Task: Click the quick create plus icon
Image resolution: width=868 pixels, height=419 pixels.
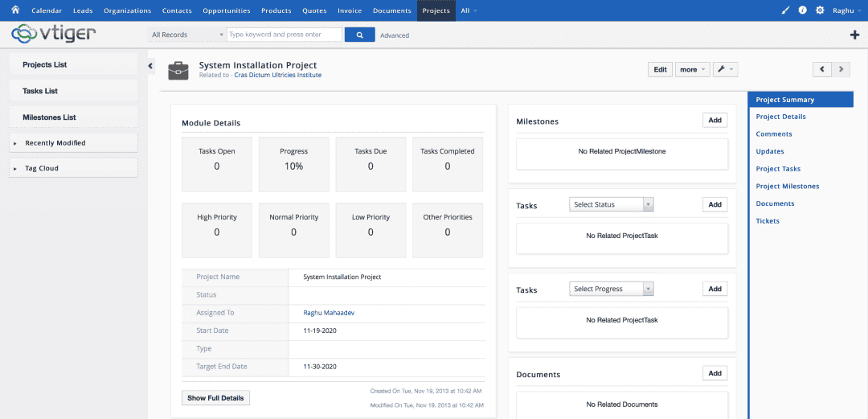Action: tap(854, 35)
